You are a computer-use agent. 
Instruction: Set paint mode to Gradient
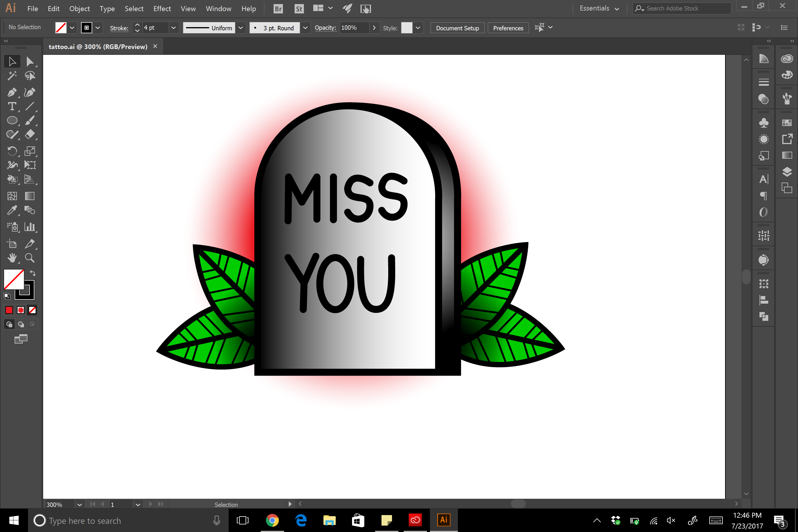tap(21, 310)
